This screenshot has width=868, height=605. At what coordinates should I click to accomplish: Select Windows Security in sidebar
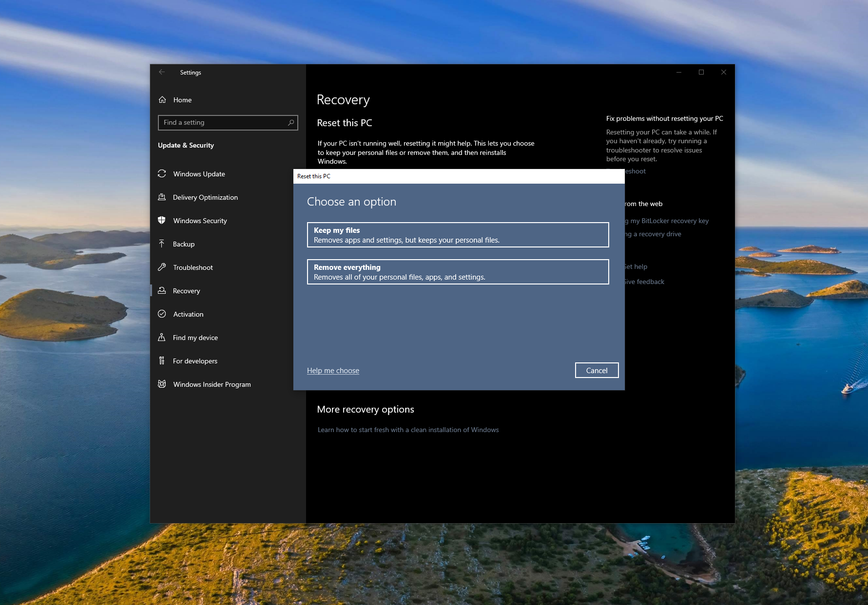pyautogui.click(x=228, y=221)
